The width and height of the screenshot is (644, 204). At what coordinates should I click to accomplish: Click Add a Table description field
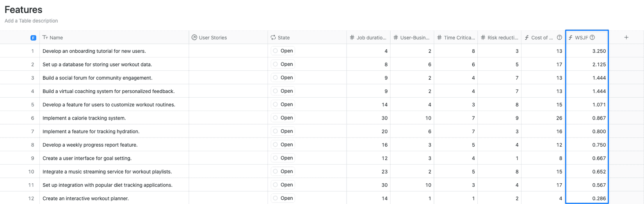(x=31, y=21)
